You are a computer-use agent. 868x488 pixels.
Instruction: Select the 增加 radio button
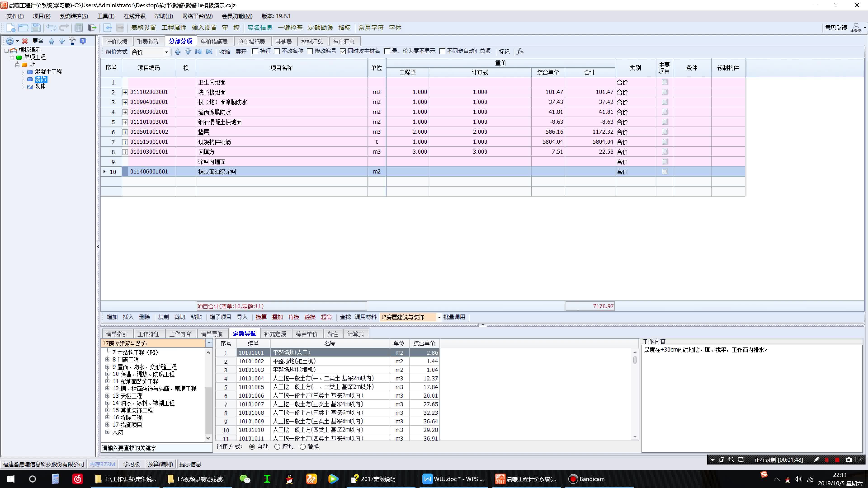tap(277, 447)
